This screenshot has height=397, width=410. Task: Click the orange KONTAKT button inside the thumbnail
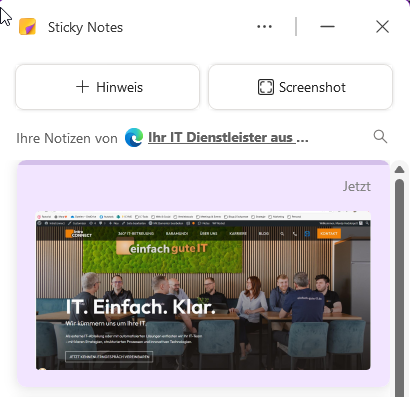tap(329, 233)
